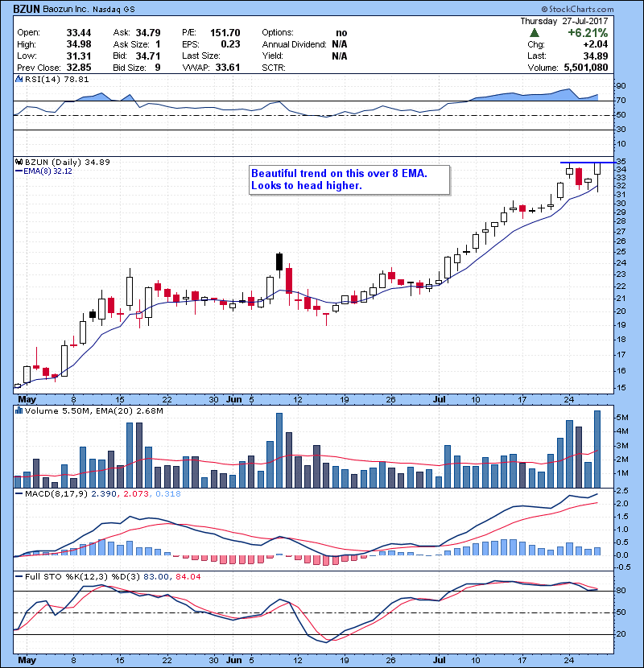Click the RSI(14) 78.81 reading
This screenshot has width=644, height=668.
click(x=57, y=79)
